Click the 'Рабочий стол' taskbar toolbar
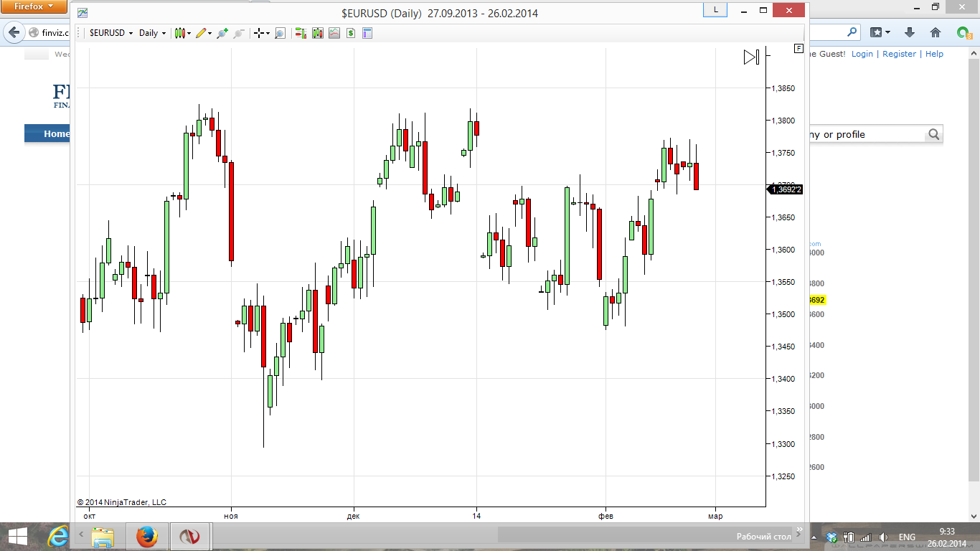Image resolution: width=980 pixels, height=551 pixels. (763, 537)
